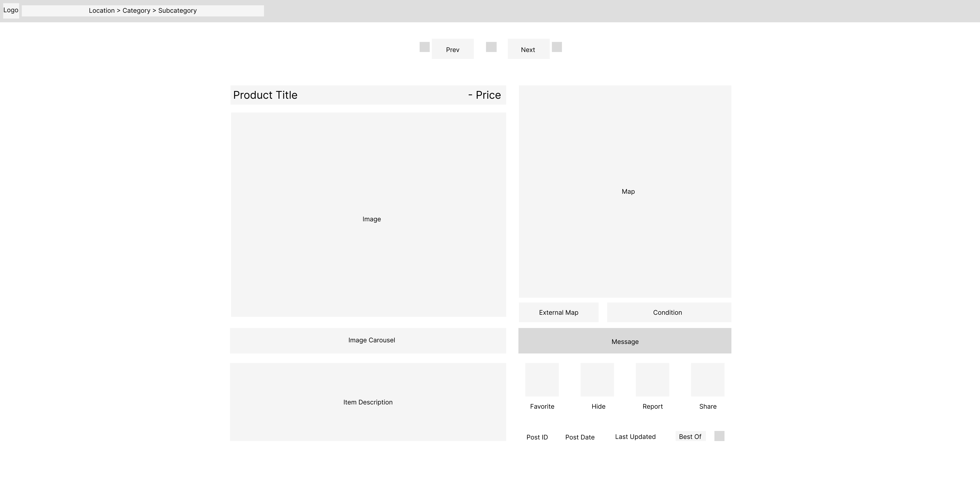Click the Favorite icon placeholder
This screenshot has width=980, height=492.
click(x=542, y=379)
